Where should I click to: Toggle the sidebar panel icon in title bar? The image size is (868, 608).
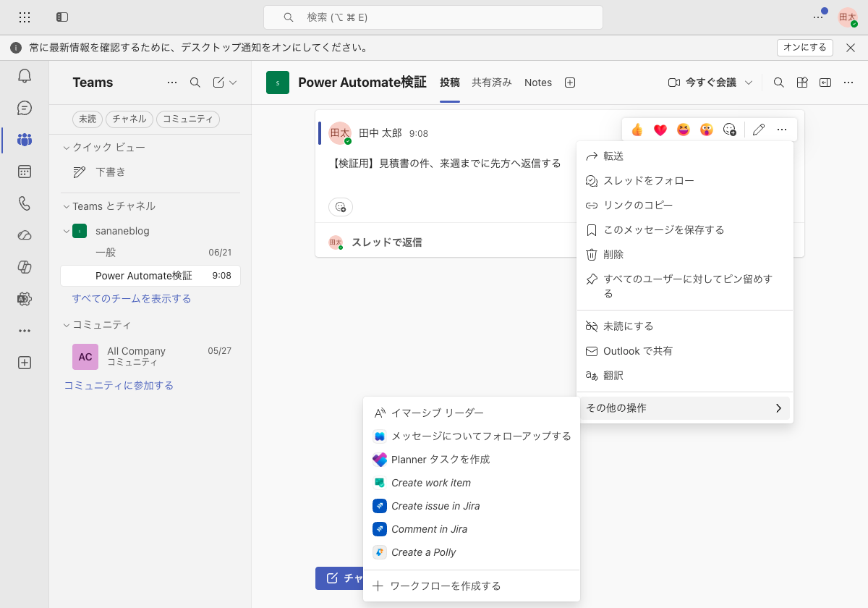click(62, 17)
